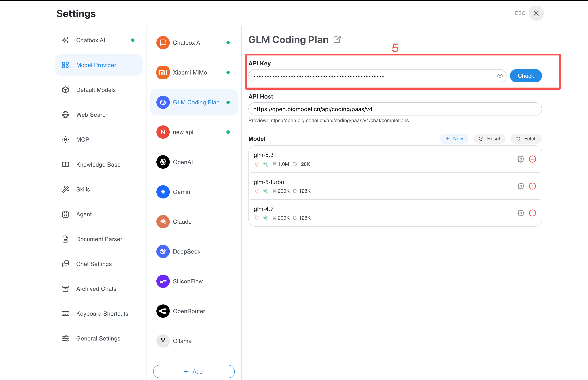Click the red N logo for new api
Viewport: 588px width, 380px height.
coord(163,132)
